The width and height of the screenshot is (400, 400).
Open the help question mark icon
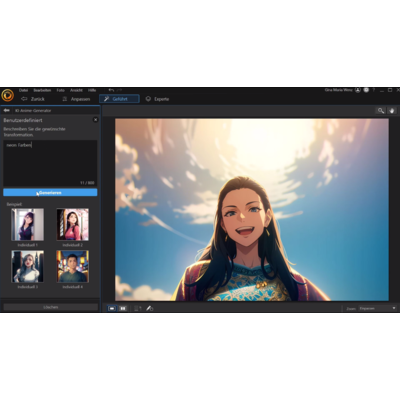point(374,90)
